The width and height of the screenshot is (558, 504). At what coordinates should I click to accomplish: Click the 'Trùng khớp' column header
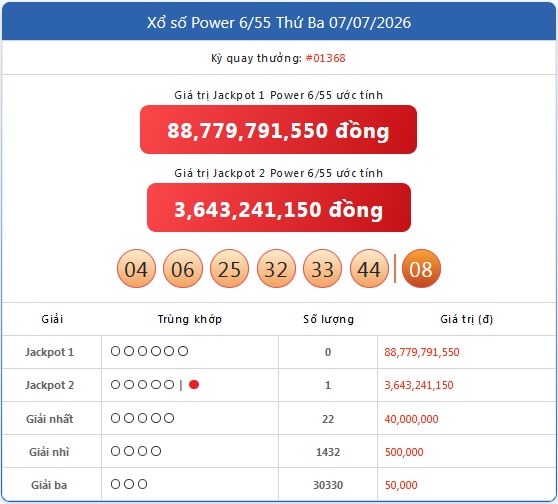point(190,319)
